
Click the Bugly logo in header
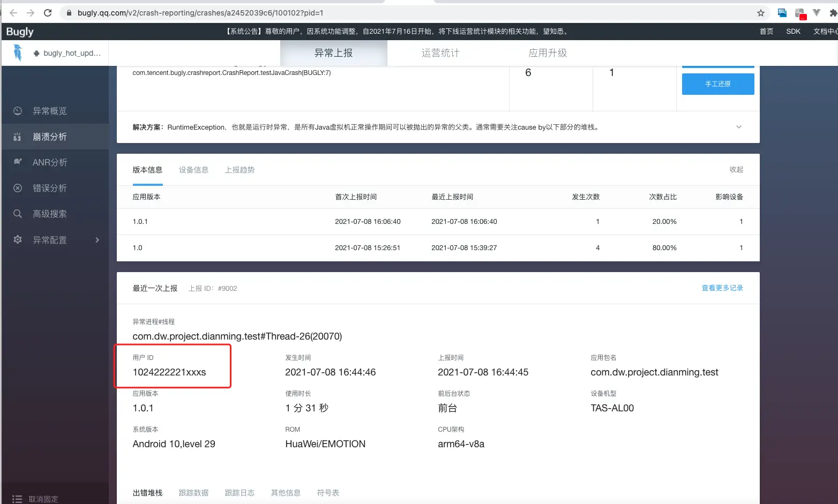tap(20, 32)
